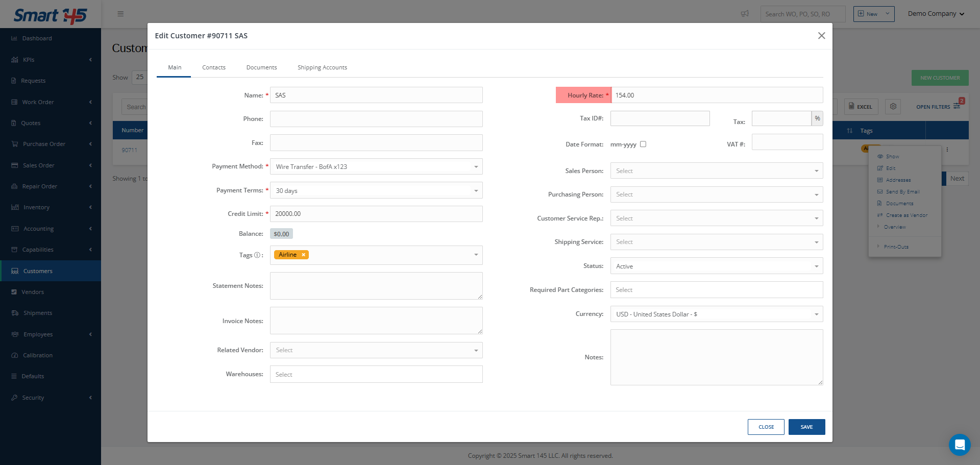Remove the Airline tag
This screenshot has height=465, width=980.
[x=303, y=255]
